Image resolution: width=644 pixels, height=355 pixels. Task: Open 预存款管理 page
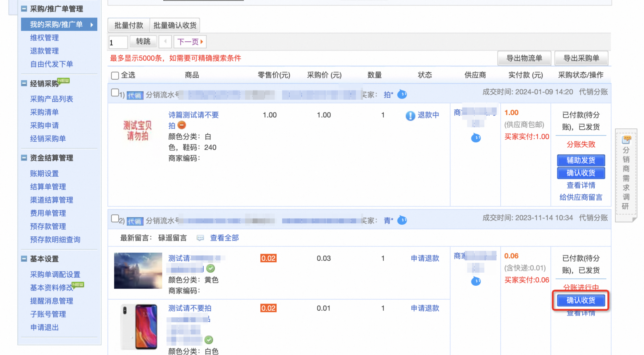(x=48, y=226)
